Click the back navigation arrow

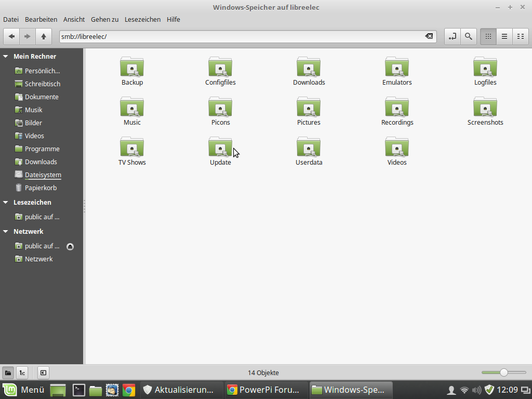coord(11,36)
